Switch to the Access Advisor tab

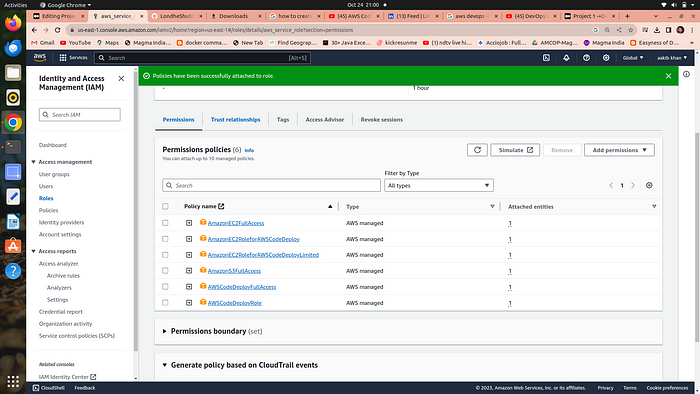tap(325, 120)
